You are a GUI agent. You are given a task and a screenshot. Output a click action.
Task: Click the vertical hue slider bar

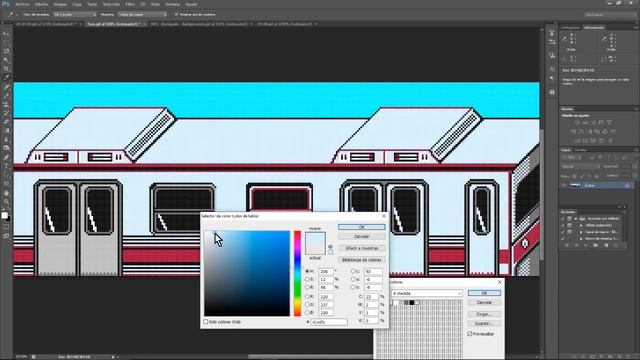pyautogui.click(x=298, y=273)
